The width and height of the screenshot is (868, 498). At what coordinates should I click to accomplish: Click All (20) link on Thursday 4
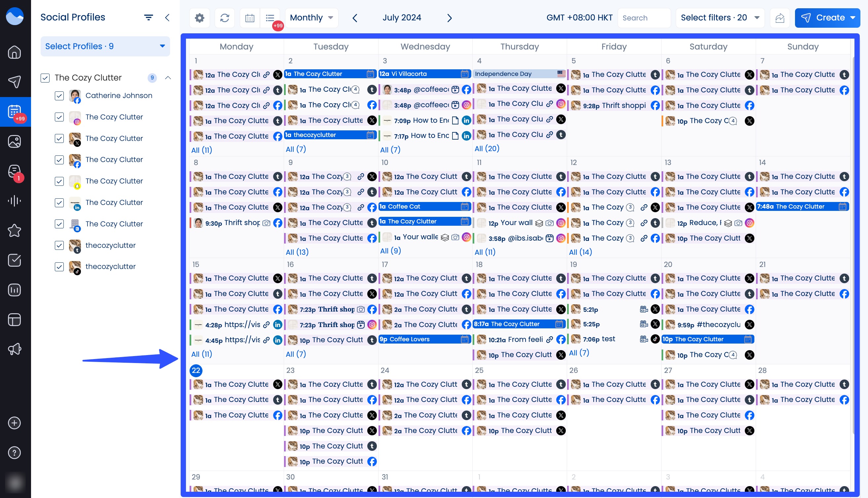pyautogui.click(x=487, y=149)
